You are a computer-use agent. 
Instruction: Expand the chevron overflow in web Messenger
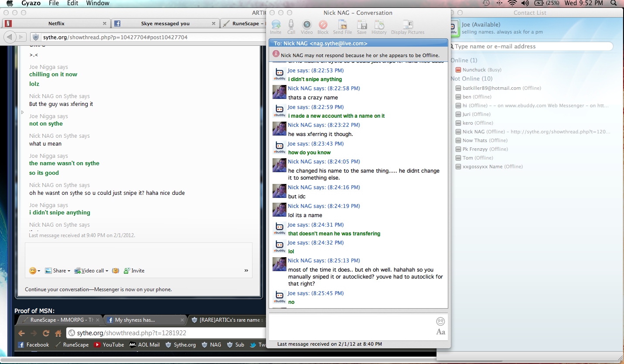[246, 271]
